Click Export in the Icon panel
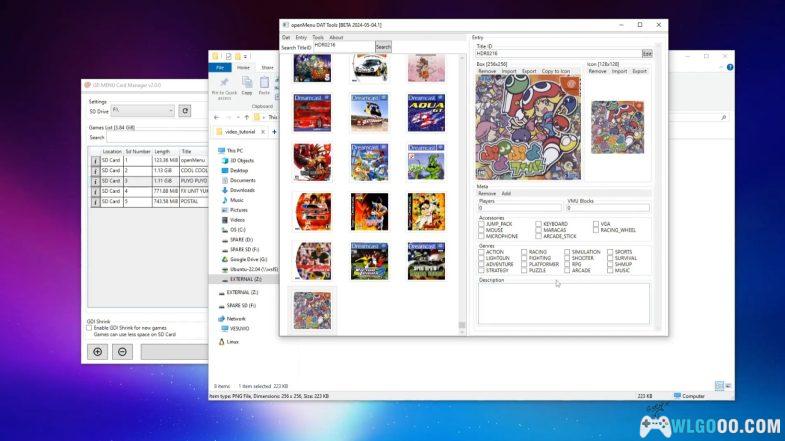785x441 pixels. click(x=639, y=72)
